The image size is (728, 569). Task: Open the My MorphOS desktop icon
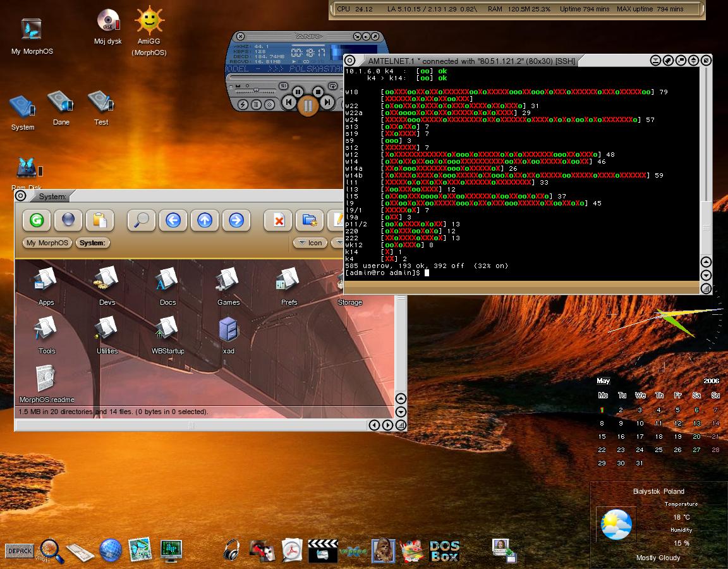pyautogui.click(x=32, y=30)
